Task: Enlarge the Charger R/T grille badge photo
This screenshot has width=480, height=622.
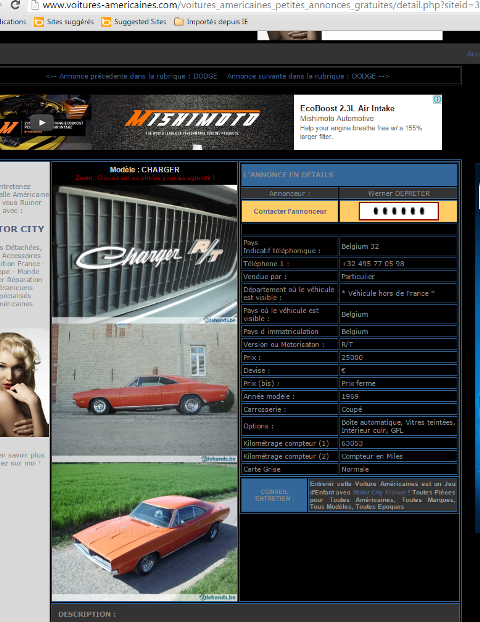Action: [144, 254]
